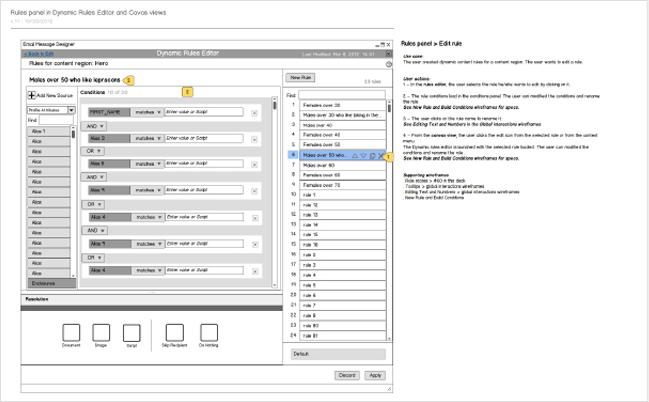Select the rule named rule 12
Viewport: 649px width, 402px height.
tap(343, 205)
